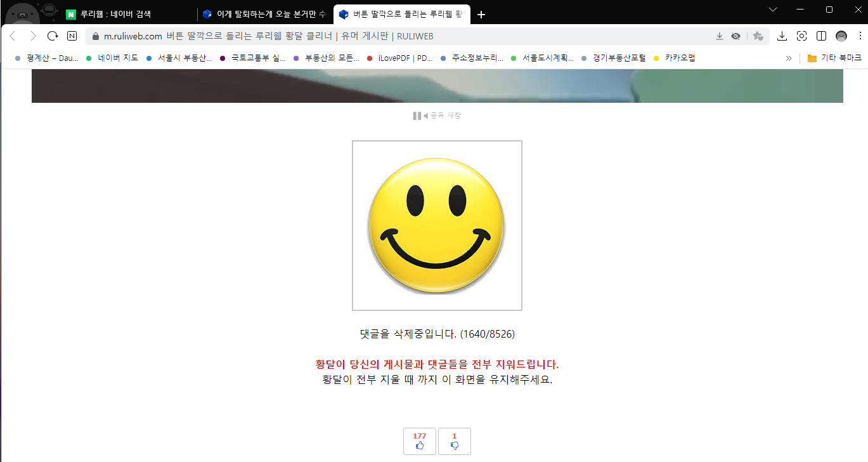868x462 pixels.
Task: Click the browser profile avatar
Action: click(x=841, y=36)
